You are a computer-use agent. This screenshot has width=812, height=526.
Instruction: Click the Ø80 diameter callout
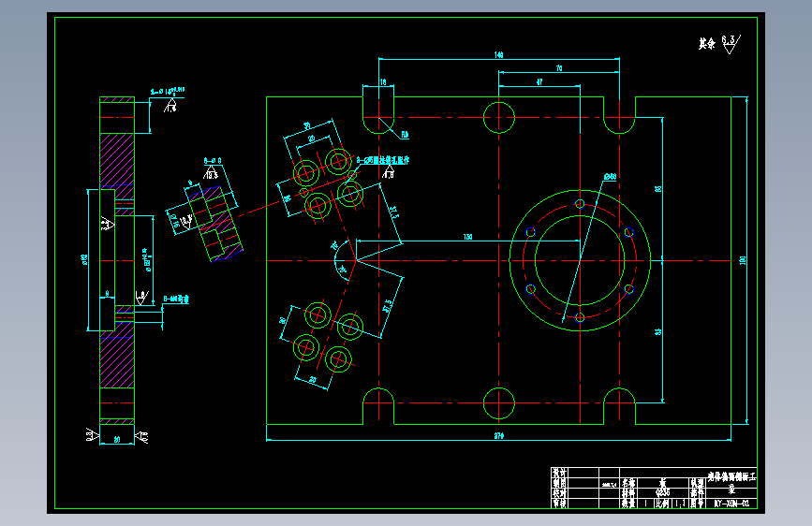click(610, 177)
